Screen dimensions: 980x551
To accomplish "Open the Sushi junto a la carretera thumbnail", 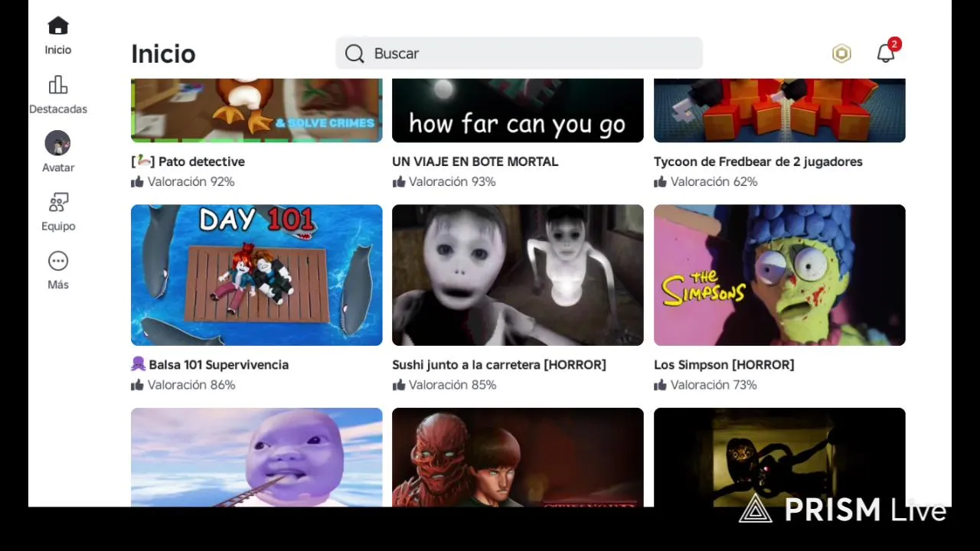I will tap(518, 275).
